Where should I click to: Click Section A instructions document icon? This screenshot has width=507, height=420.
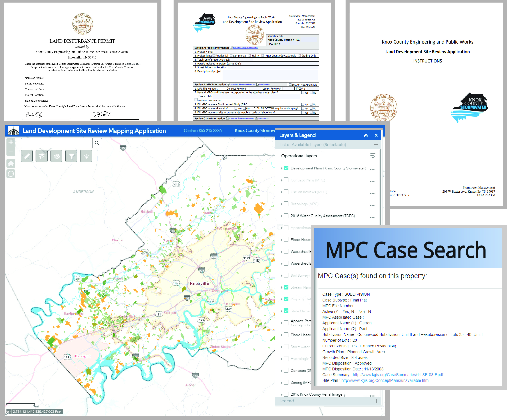tap(231, 48)
